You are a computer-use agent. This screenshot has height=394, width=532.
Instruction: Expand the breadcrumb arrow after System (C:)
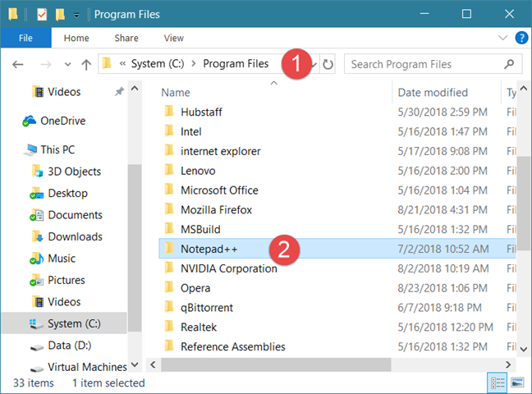(x=194, y=64)
